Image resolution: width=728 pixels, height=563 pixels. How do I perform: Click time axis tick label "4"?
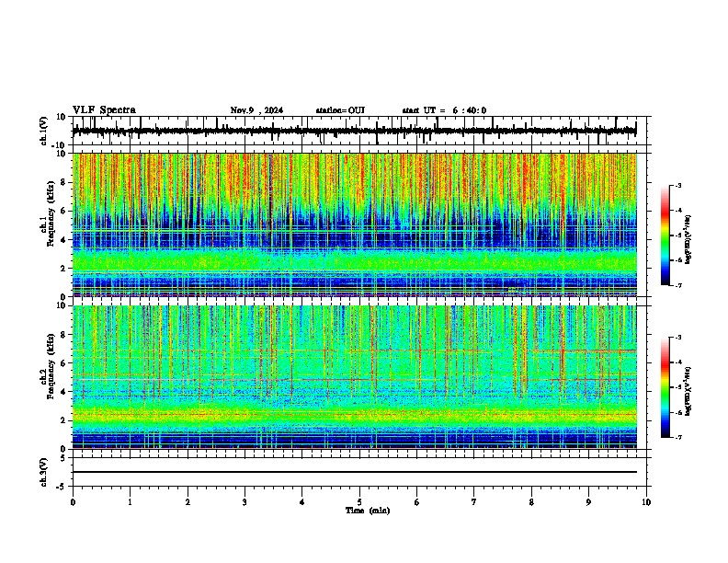coord(302,502)
